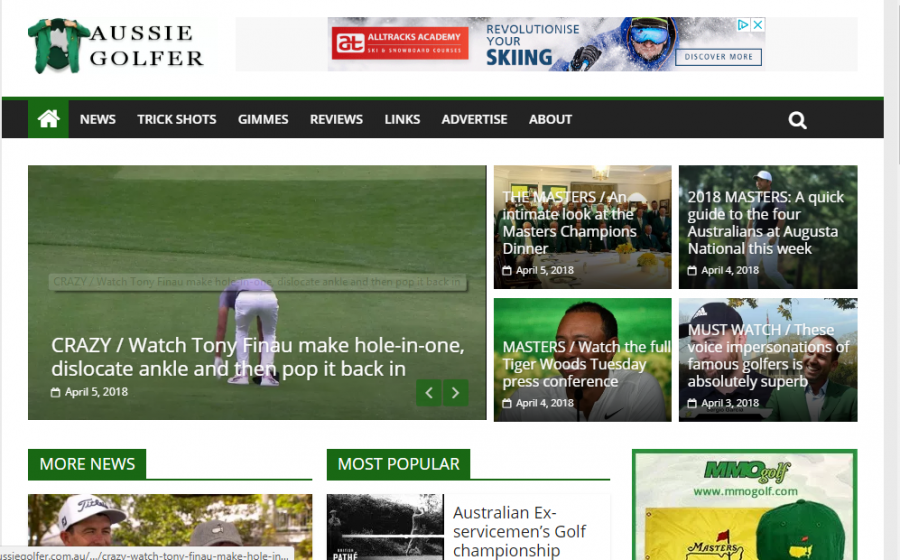
Task: Click the MORE NEWS section heading
Action: click(x=87, y=464)
